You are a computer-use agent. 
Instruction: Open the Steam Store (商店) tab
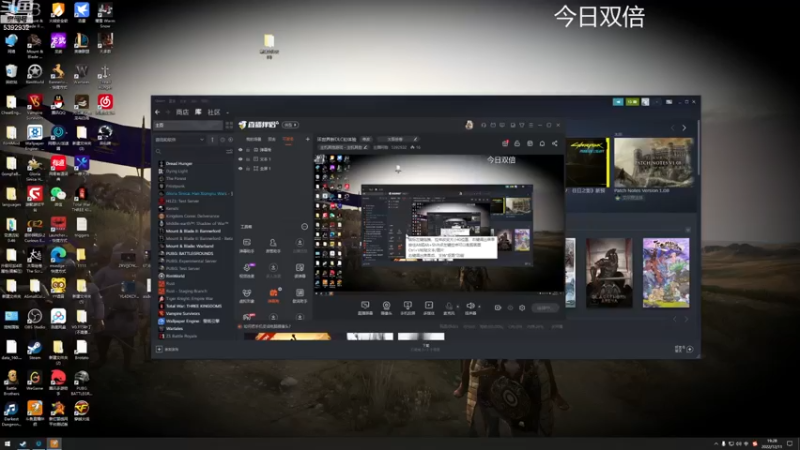click(x=182, y=112)
